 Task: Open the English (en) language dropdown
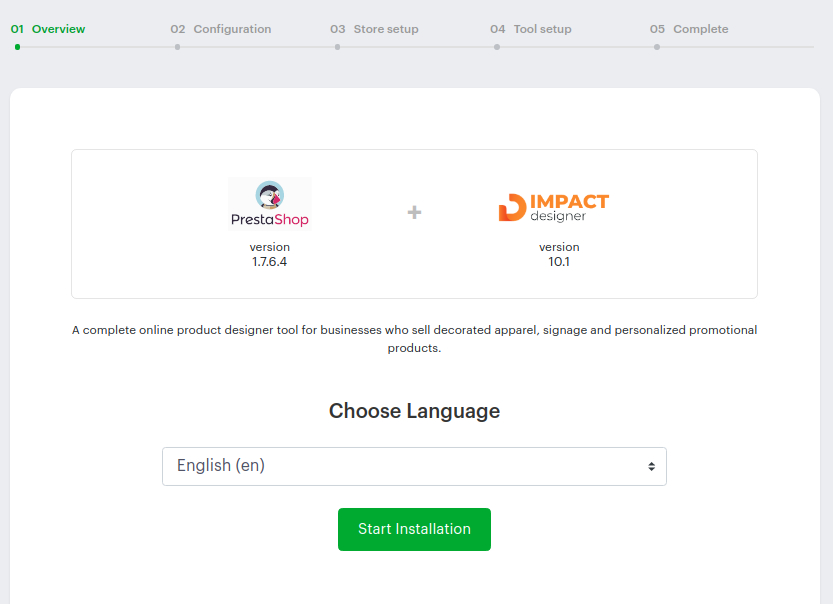(x=413, y=466)
